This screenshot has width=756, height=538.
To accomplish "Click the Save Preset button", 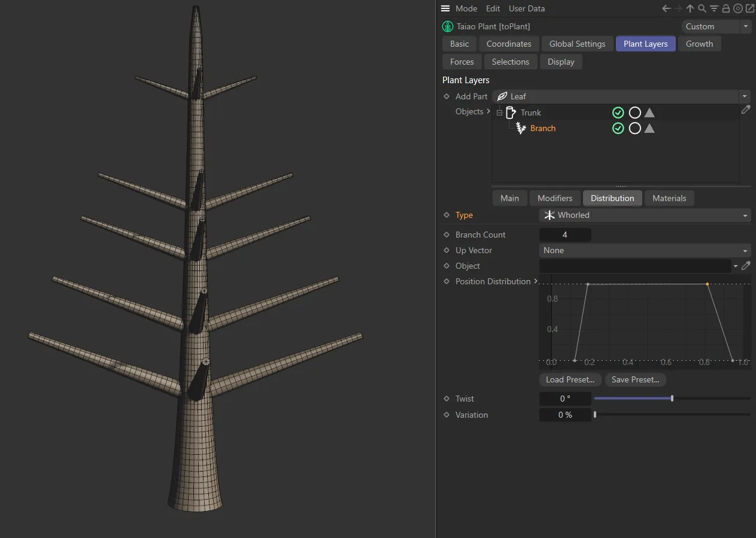I will (x=635, y=379).
